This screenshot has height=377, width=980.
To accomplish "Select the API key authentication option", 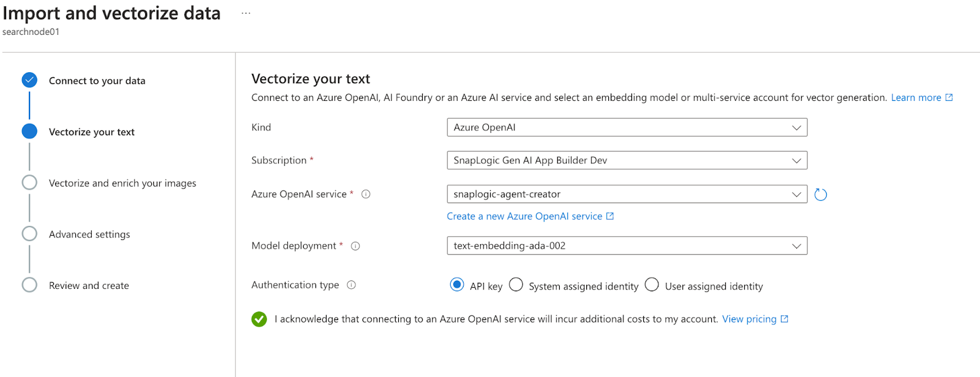I will [457, 285].
